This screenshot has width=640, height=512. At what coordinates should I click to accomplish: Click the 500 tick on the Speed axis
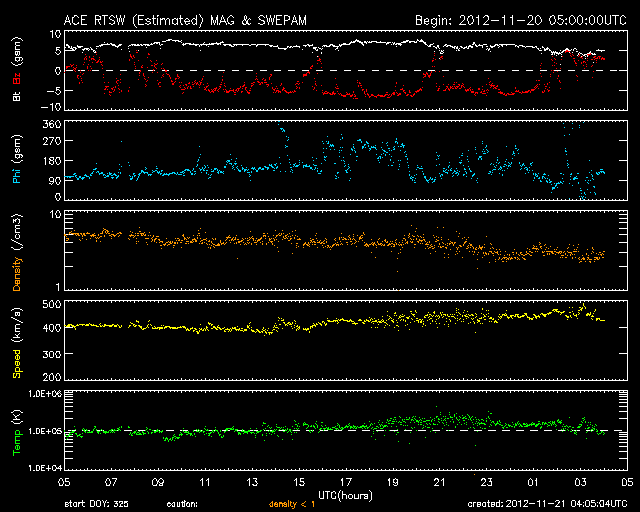pyautogui.click(x=48, y=302)
